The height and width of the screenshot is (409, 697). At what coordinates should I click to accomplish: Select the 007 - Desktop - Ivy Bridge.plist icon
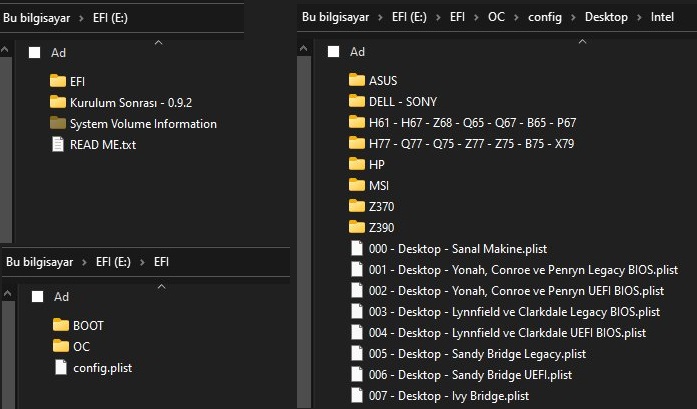click(357, 396)
